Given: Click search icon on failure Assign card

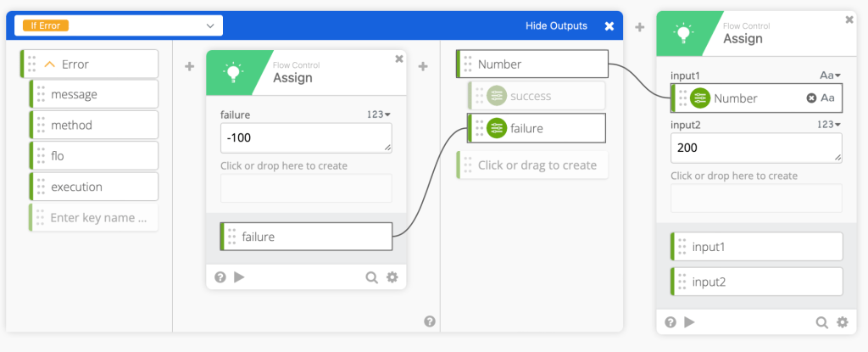Looking at the screenshot, I should [x=371, y=277].
